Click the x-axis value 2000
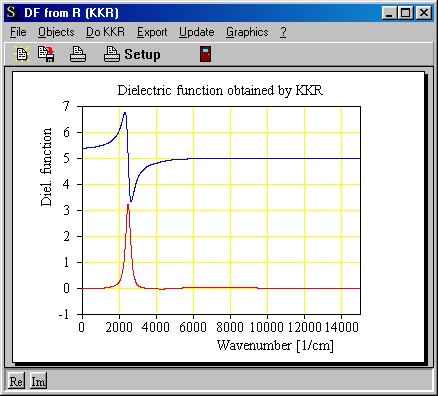 119,327
